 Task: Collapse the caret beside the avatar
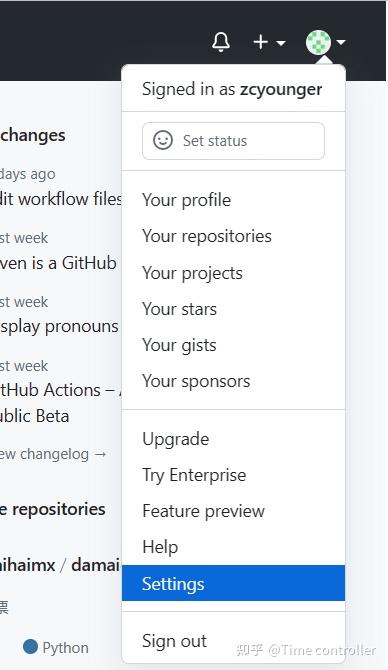coord(341,42)
